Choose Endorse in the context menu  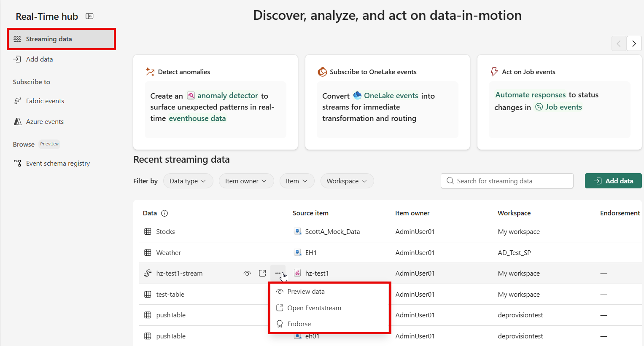tap(299, 324)
